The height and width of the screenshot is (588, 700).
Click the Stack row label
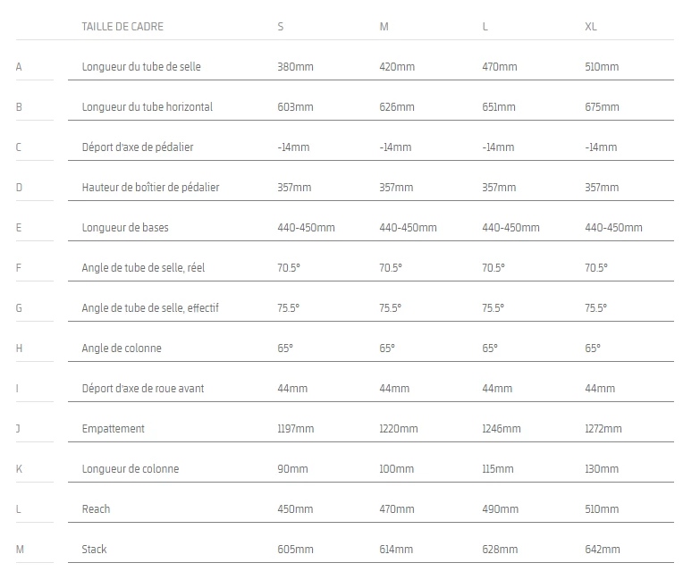coord(94,550)
